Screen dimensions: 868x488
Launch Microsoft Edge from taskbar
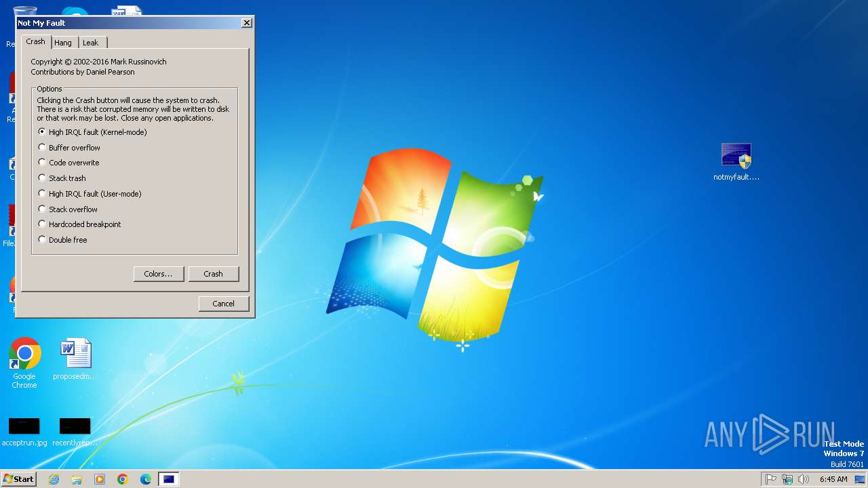tap(146, 479)
